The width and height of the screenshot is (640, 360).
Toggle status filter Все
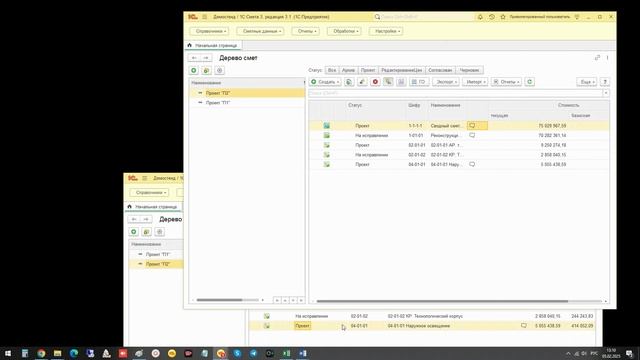[332, 70]
